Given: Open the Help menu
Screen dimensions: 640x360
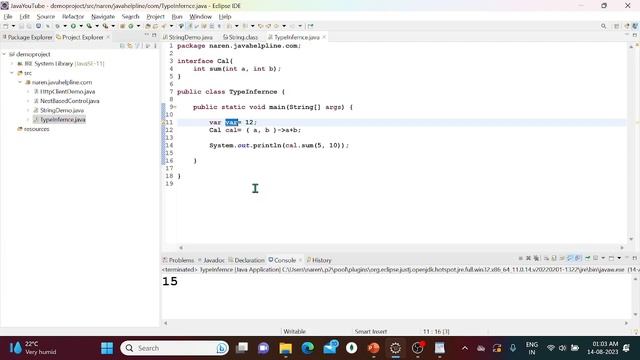Looking at the screenshot, I should pyautogui.click(x=225, y=17).
